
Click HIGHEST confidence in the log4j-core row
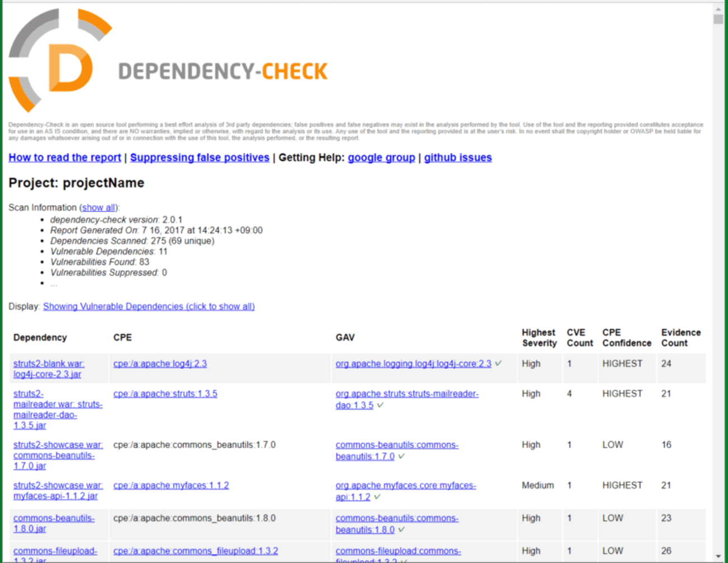point(623,364)
